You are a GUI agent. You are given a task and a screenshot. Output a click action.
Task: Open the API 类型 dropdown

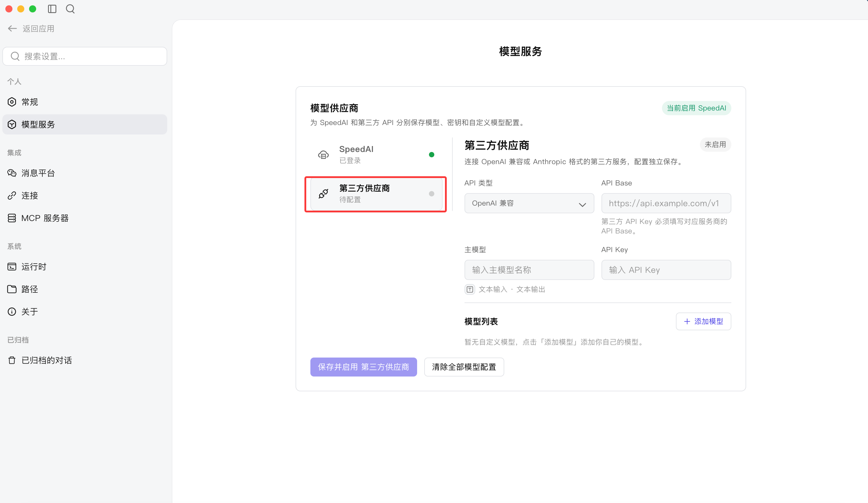point(529,203)
